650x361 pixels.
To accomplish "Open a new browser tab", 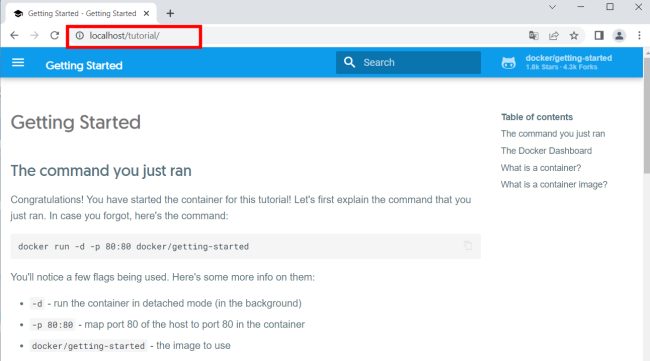I will pyautogui.click(x=170, y=13).
